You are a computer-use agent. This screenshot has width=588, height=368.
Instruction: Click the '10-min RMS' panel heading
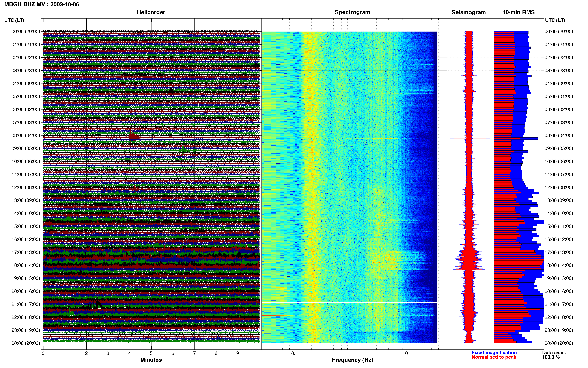[518, 12]
